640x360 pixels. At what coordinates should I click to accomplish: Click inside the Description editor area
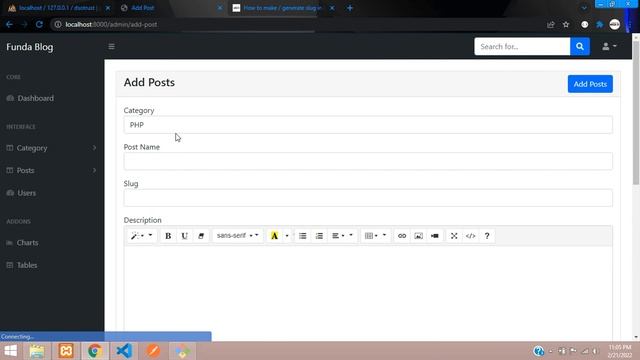(x=368, y=292)
